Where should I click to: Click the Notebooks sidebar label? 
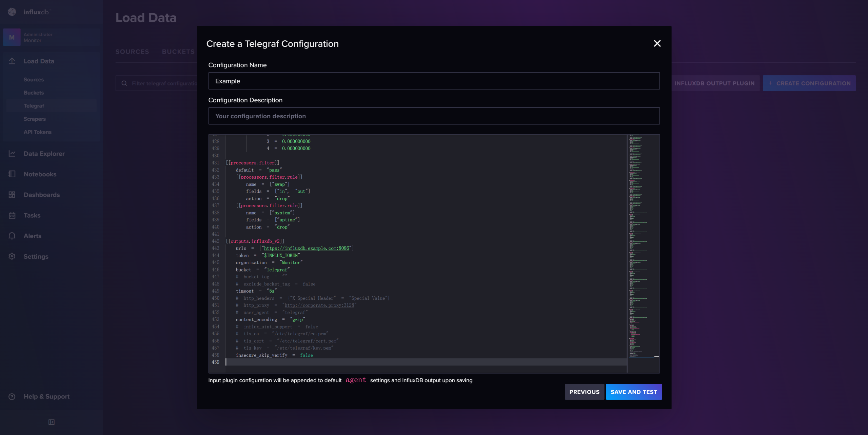40,174
